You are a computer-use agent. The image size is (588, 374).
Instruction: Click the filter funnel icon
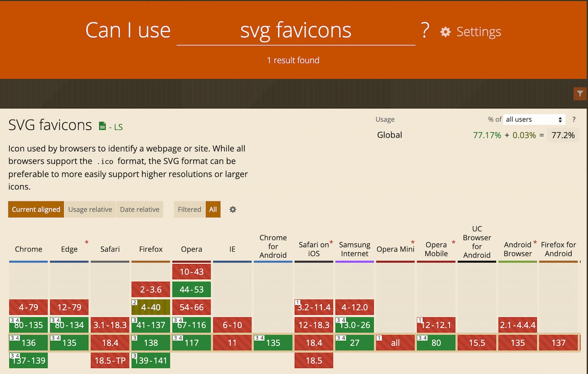(x=580, y=94)
